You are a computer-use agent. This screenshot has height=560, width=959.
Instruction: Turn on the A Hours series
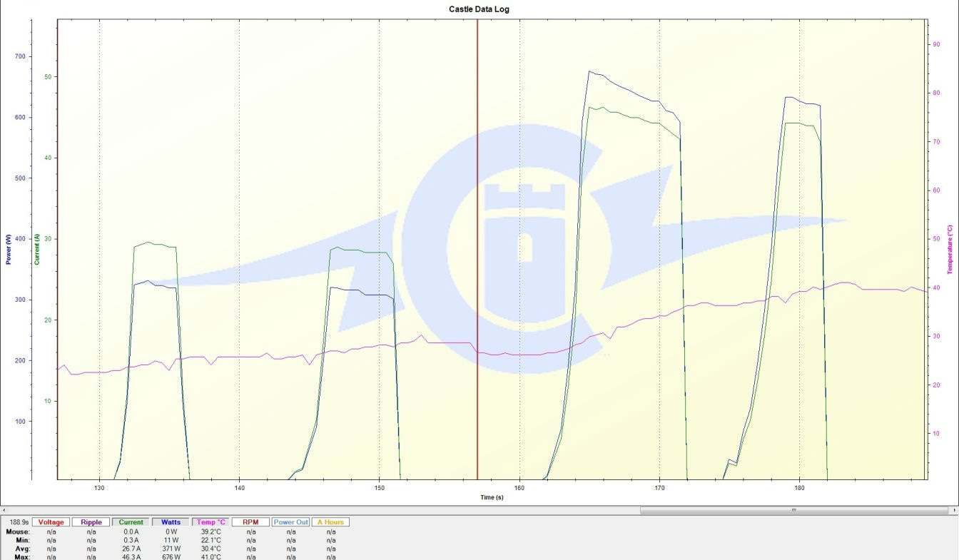[x=330, y=522]
